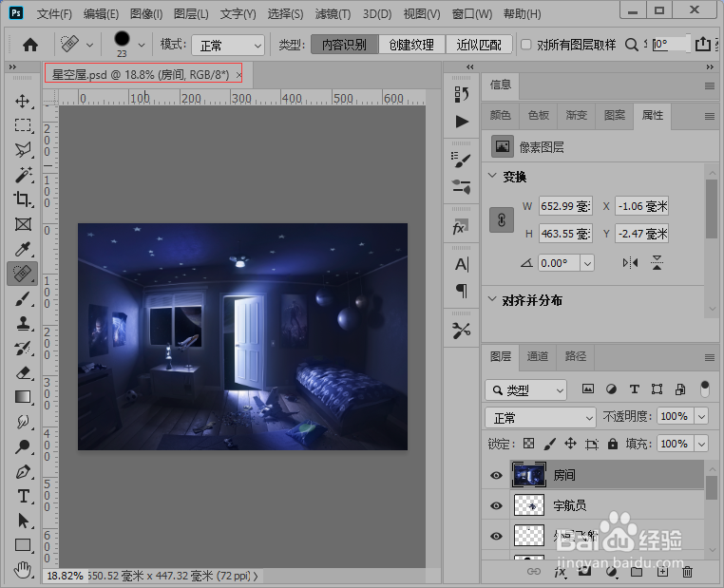Delete layer with the trash icon
Viewport: 724px width, 588px height.
[x=687, y=572]
